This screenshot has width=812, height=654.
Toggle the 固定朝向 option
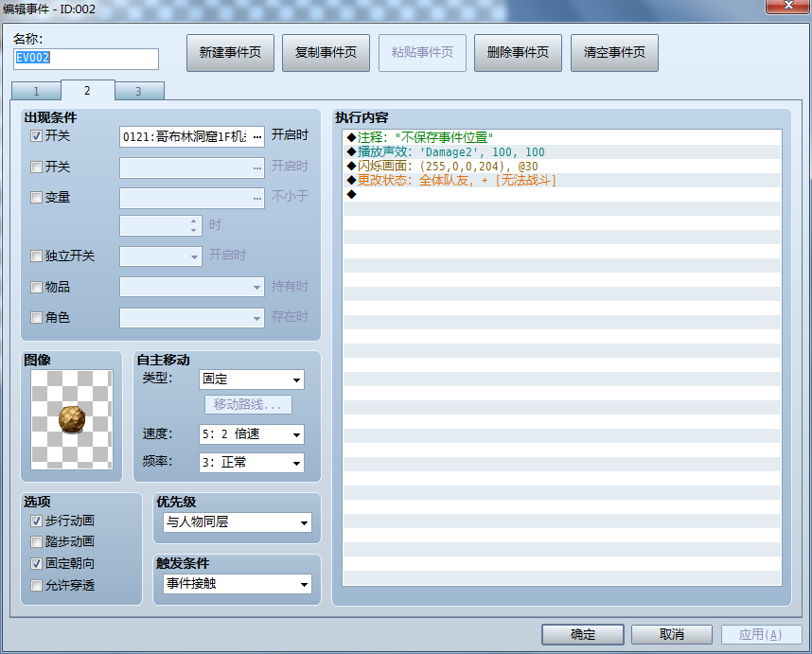pyautogui.click(x=36, y=564)
